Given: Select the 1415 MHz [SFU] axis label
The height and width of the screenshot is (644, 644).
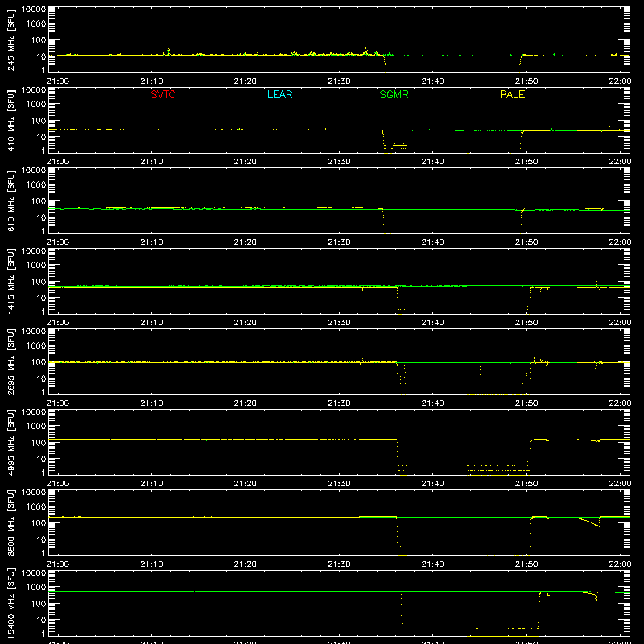Looking at the screenshot, I should (x=10, y=281).
